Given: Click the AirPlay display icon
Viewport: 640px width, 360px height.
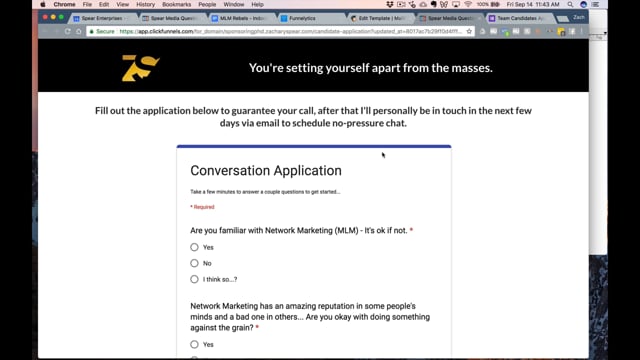Looking at the screenshot, I should [x=456, y=4].
